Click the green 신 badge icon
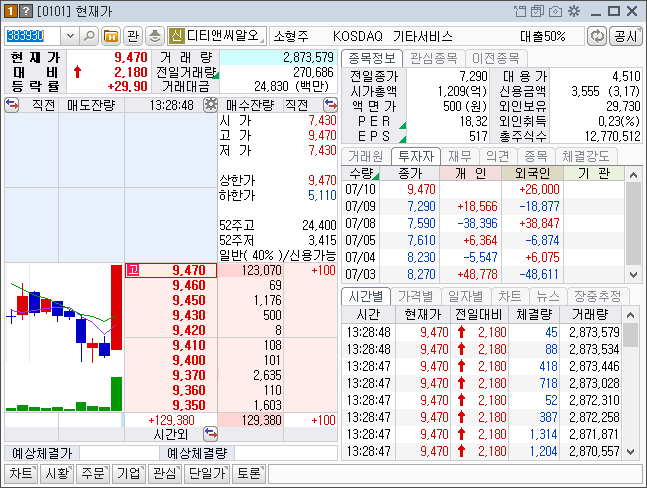This screenshot has width=647, height=488. [177, 36]
